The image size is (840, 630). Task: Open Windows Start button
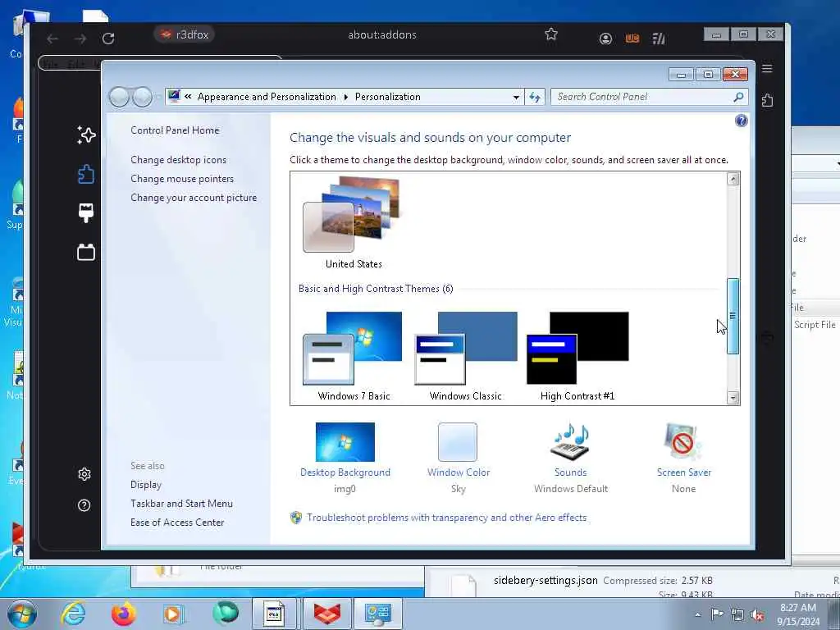click(22, 614)
